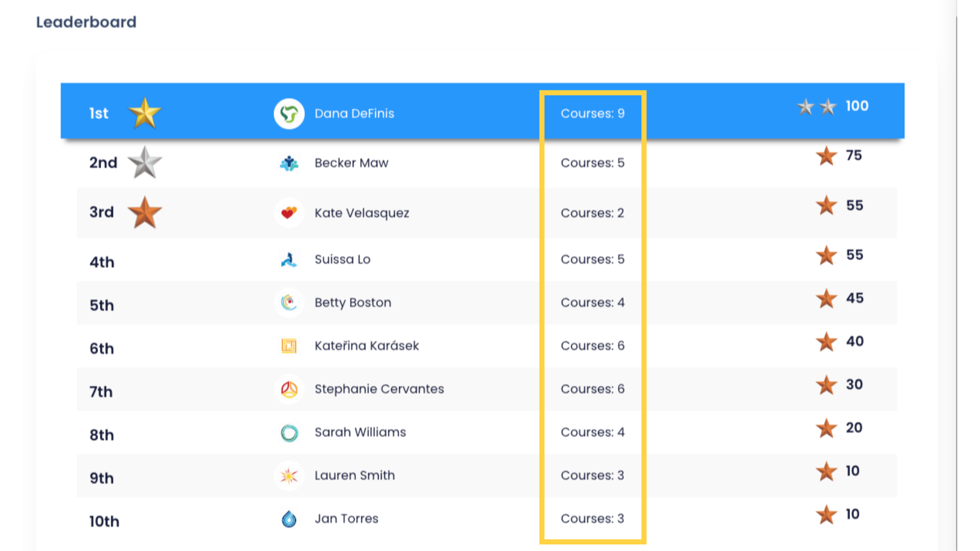980x551 pixels.
Task: Open Kate Velasquez's heart avatar
Action: click(x=289, y=213)
